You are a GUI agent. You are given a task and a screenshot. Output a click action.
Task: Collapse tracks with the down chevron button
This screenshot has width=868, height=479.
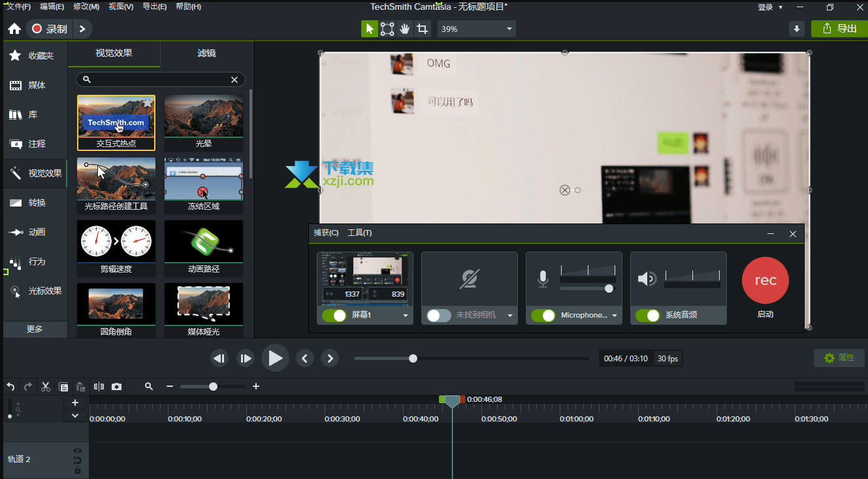coord(75,416)
